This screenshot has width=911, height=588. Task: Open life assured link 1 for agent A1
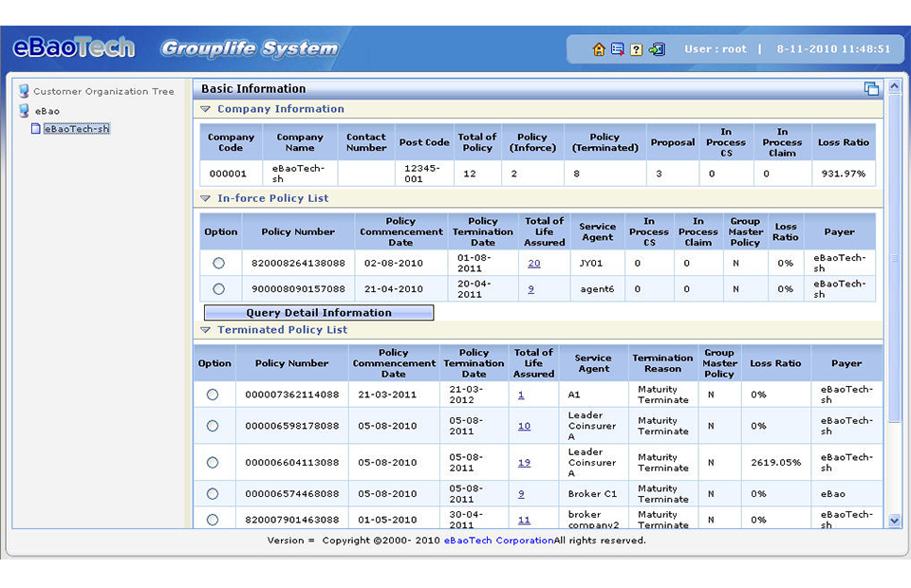pos(521,395)
